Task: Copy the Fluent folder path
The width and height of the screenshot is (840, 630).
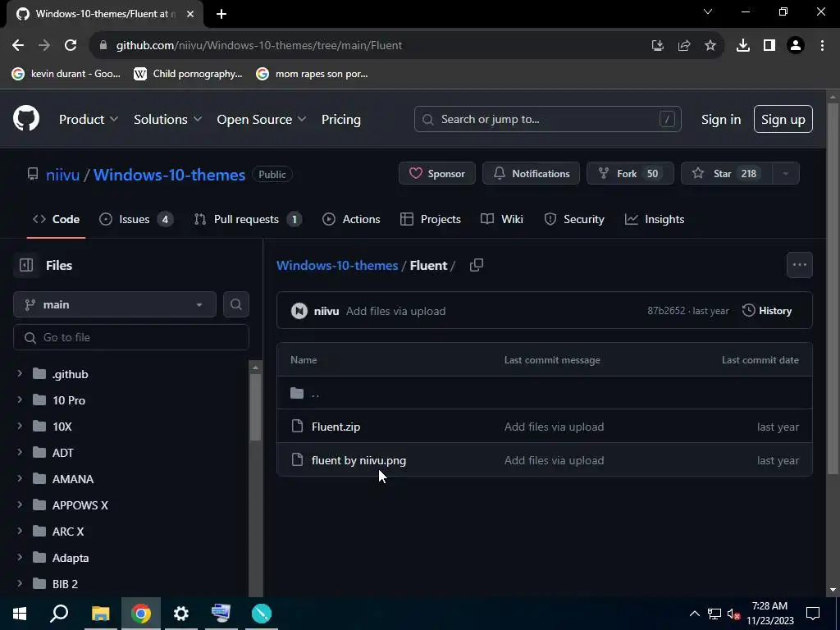Action: pos(477,265)
